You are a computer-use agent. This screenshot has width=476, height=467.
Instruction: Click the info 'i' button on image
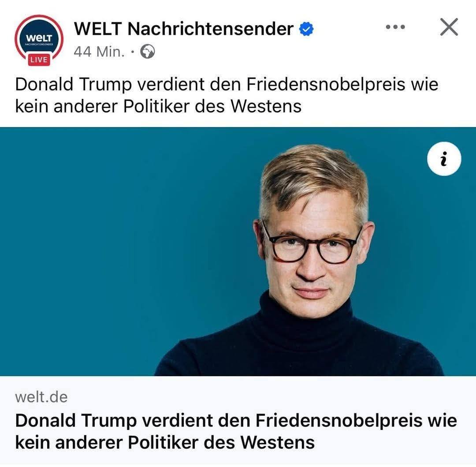click(x=444, y=159)
